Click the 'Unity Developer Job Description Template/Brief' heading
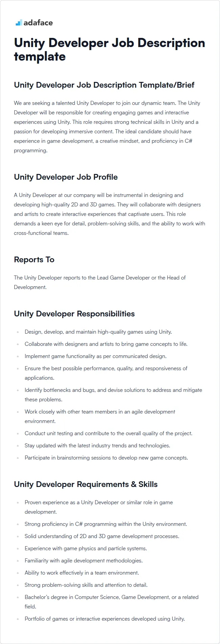 (x=104, y=85)
